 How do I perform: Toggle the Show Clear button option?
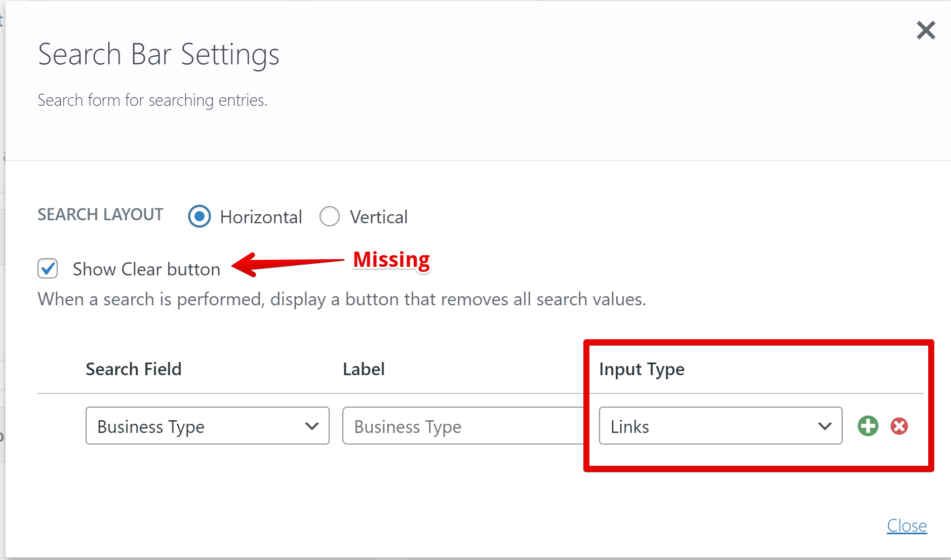(47, 269)
